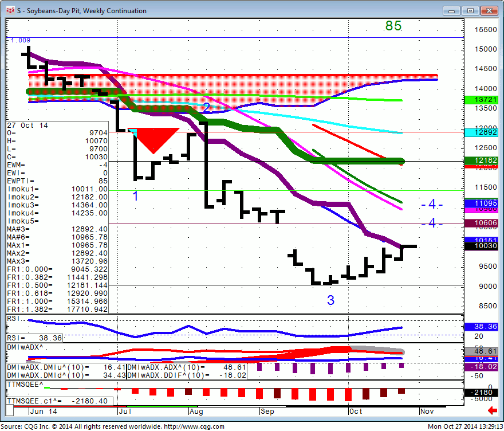Click the green 13721 price label

[482, 100]
